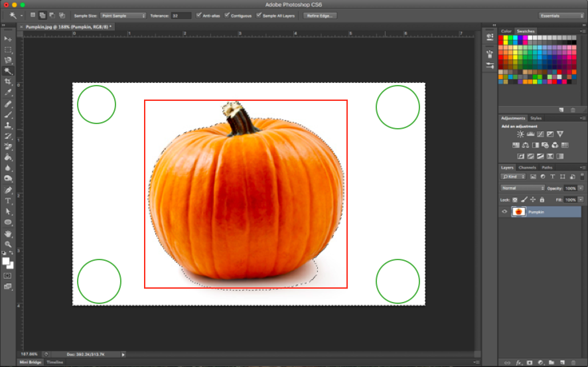Select the Clone Stamp tool
This screenshot has height=367, width=588.
[8, 125]
